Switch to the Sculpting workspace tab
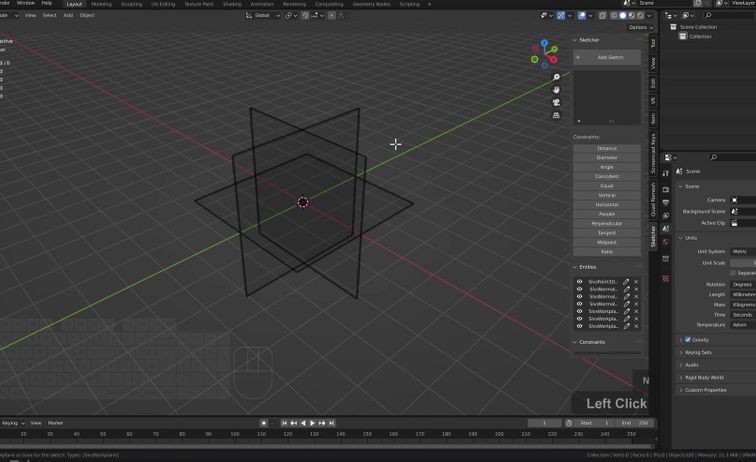Screen dimensions: 756x462 (131, 4)
